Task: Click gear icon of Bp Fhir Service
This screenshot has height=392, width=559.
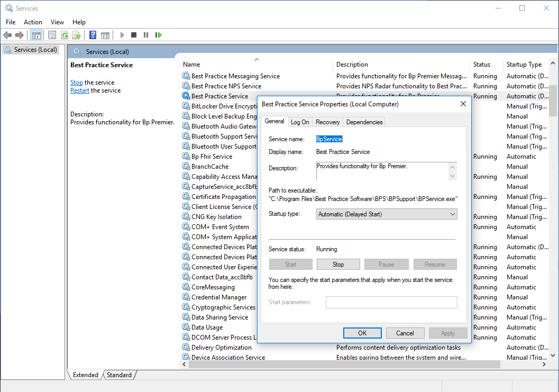Action: (x=186, y=156)
